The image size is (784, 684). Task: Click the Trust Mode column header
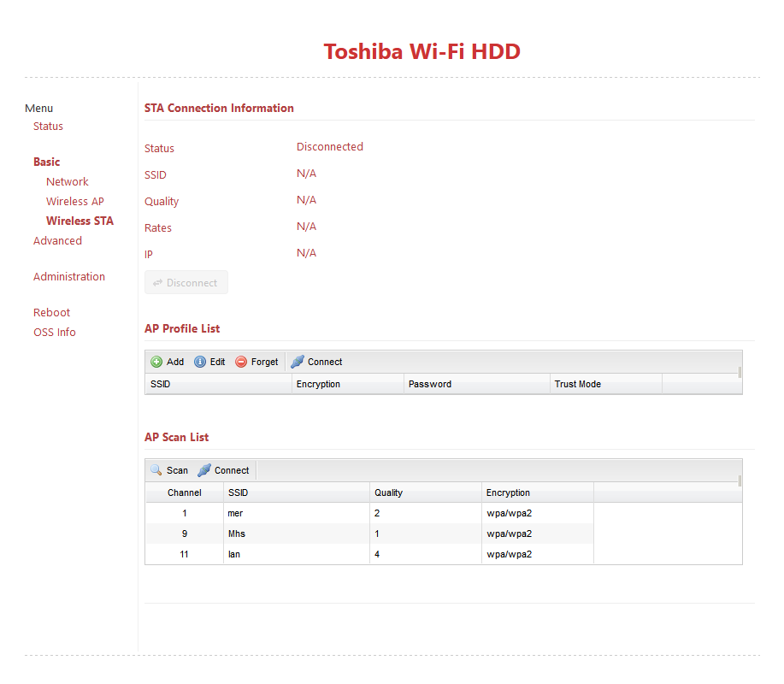(606, 384)
